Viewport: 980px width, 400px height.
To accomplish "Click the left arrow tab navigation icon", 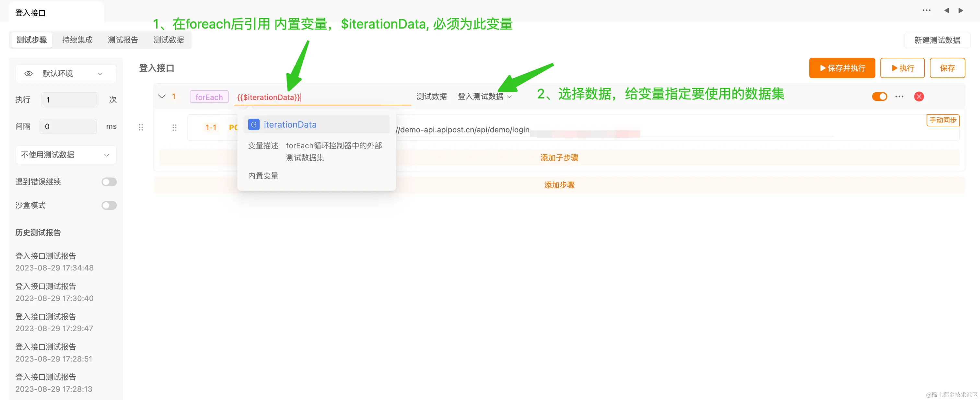I will (946, 10).
